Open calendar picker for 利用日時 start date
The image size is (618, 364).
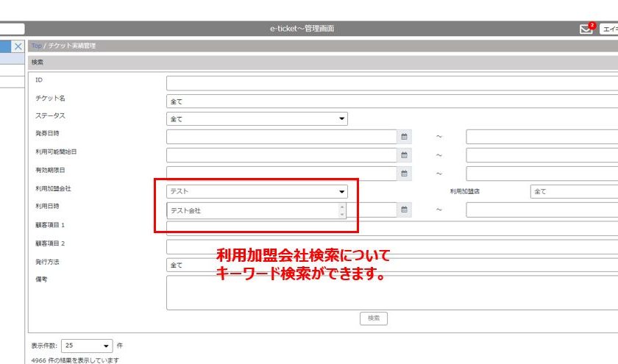[404, 210]
